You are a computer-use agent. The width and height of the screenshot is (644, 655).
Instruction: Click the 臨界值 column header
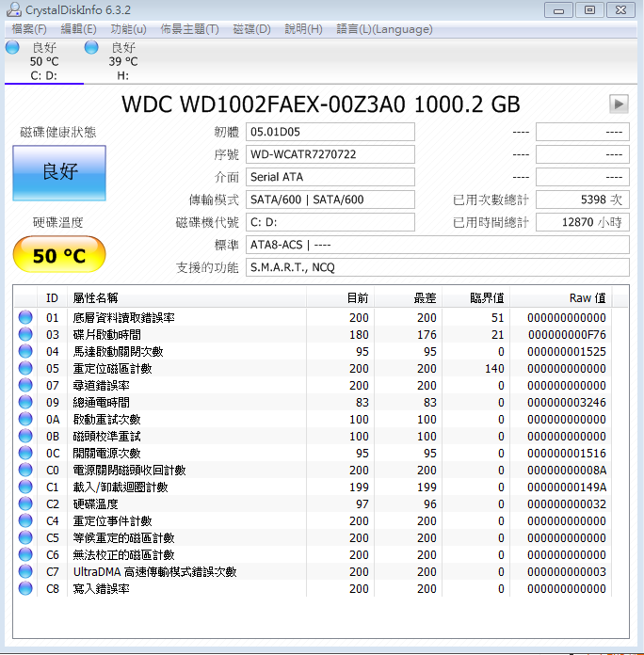tap(476, 297)
